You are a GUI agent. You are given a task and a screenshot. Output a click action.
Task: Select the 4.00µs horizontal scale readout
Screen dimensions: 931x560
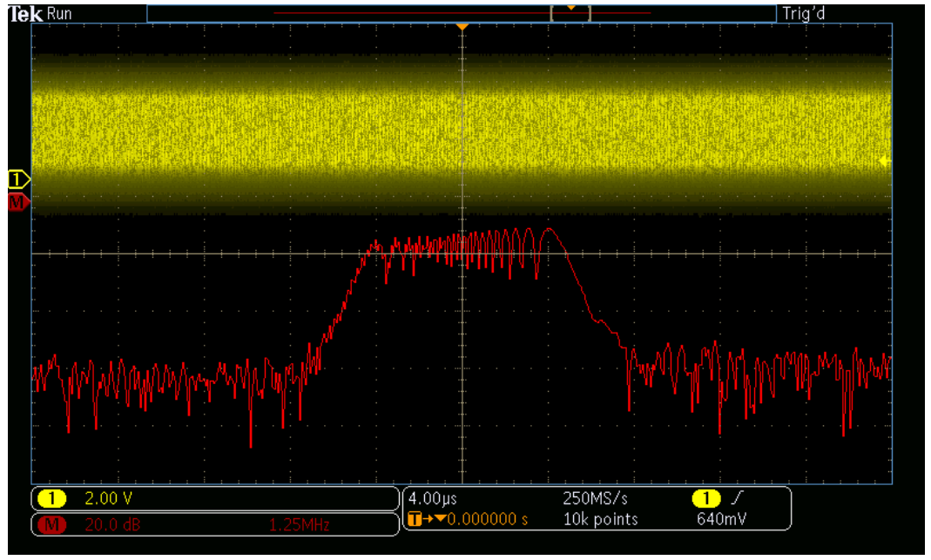click(433, 499)
